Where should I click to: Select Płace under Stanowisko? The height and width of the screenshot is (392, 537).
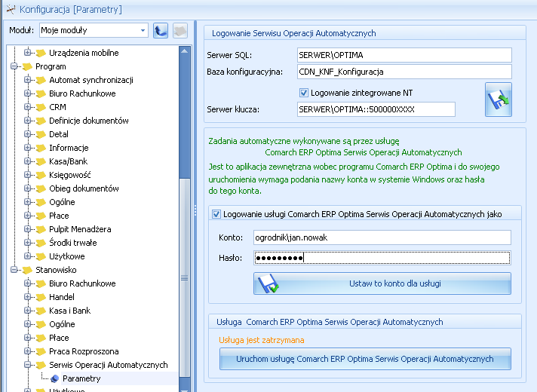(59, 338)
